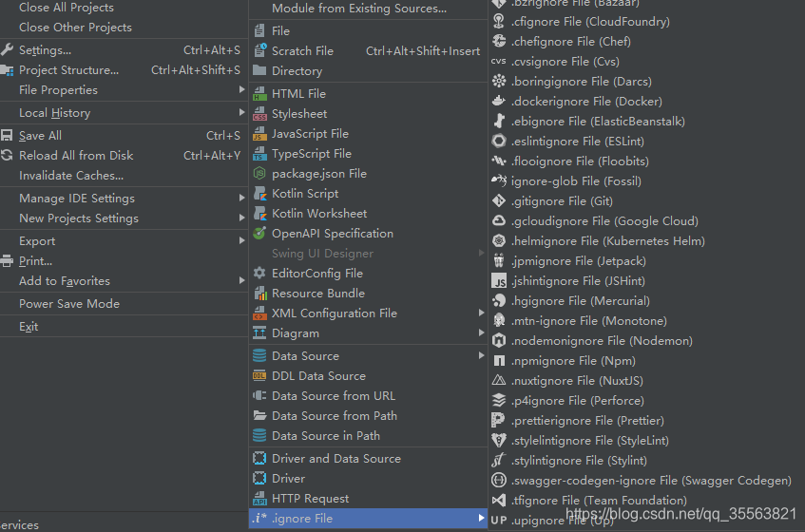Click the package.json File icon

(259, 174)
